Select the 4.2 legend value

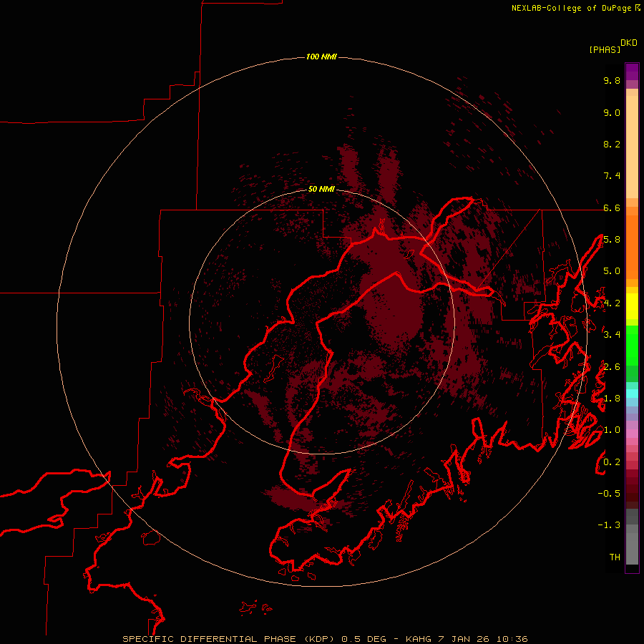(x=612, y=303)
